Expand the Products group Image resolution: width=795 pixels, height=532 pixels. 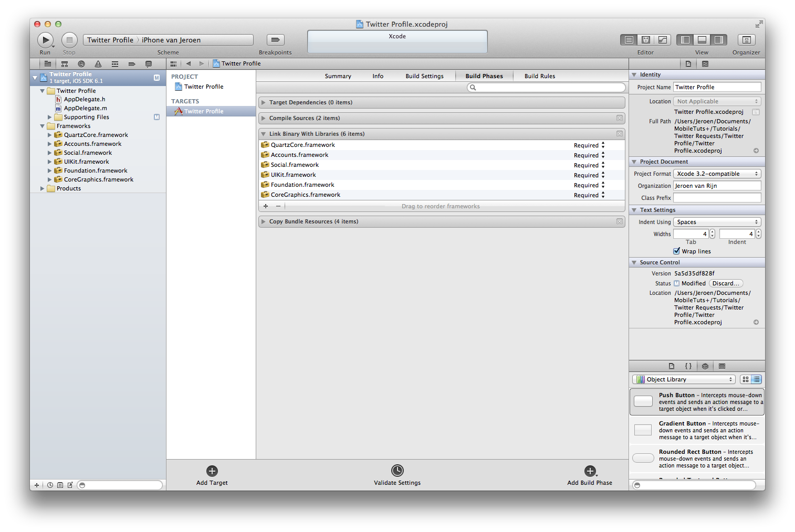tap(43, 188)
